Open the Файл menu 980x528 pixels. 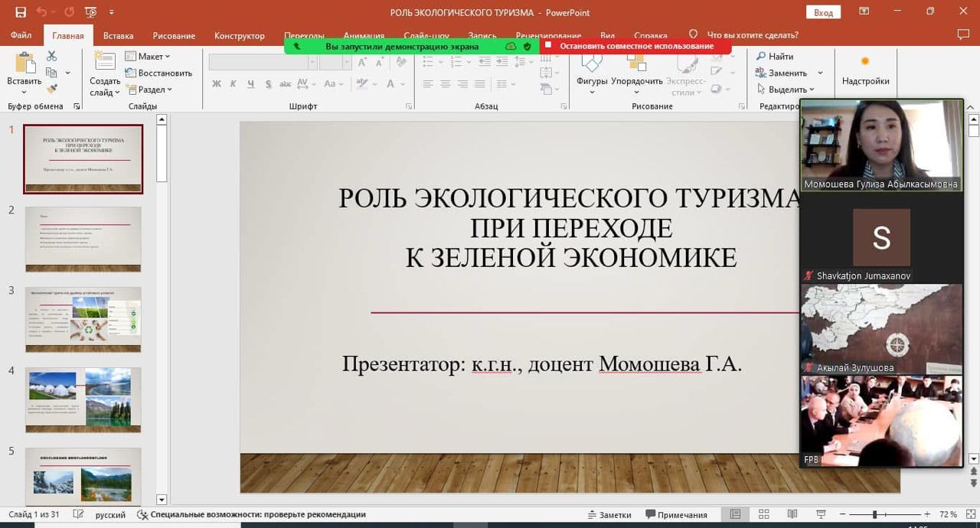point(21,35)
